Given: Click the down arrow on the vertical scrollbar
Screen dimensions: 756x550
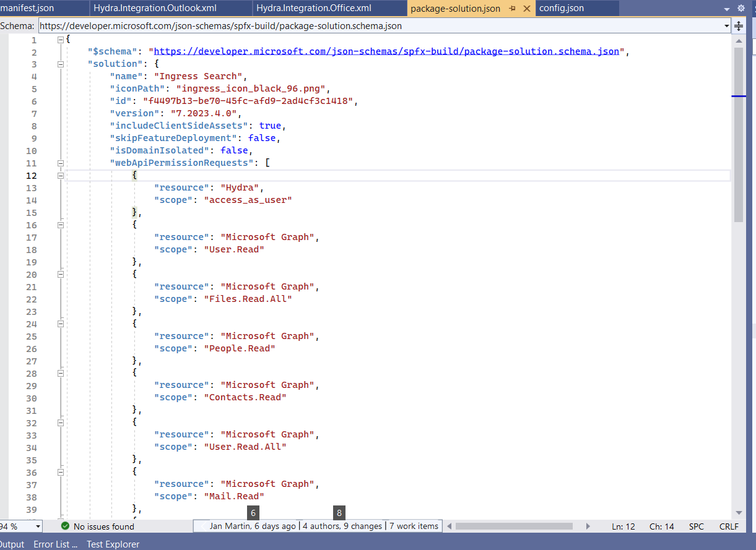Looking at the screenshot, I should click(x=739, y=513).
